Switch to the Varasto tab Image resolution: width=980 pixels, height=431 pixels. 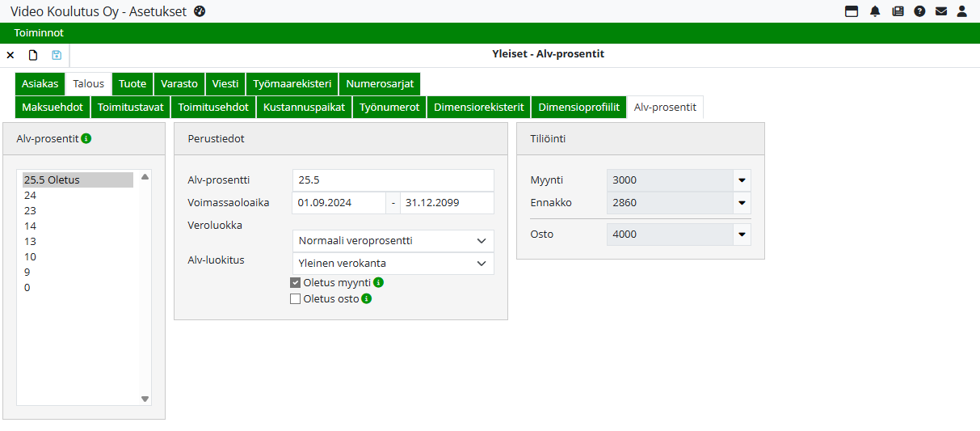pyautogui.click(x=179, y=83)
